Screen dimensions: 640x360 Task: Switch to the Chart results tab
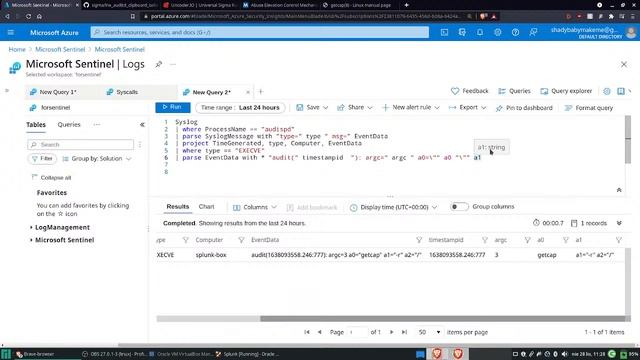[x=207, y=207]
